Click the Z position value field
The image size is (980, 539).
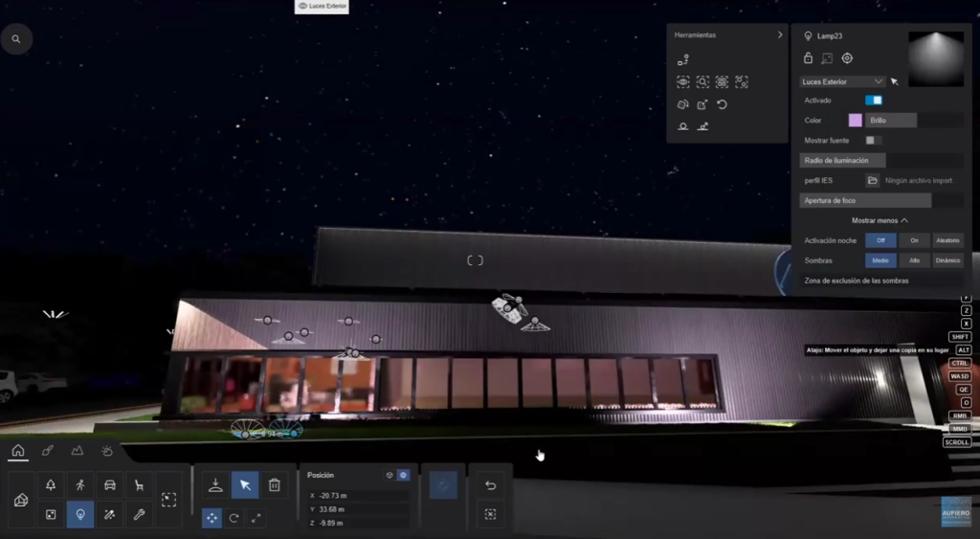(x=359, y=523)
